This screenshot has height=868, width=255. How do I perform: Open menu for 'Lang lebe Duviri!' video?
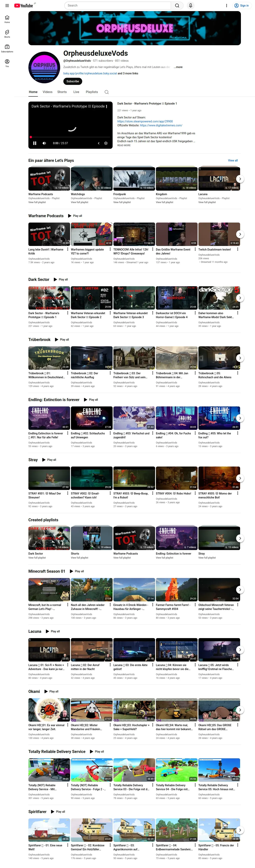[x=68, y=249]
